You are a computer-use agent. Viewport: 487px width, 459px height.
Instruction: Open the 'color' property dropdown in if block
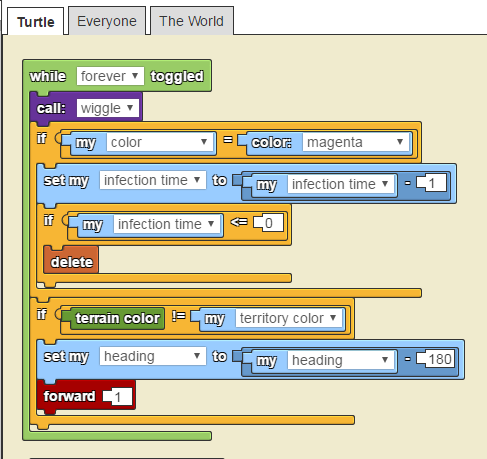coord(160,142)
